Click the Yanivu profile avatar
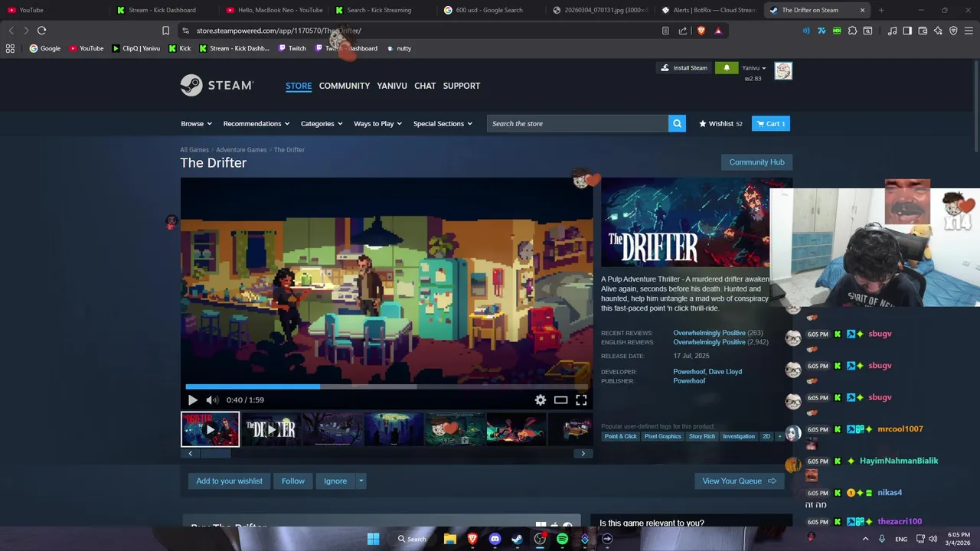The height and width of the screenshot is (551, 980). (783, 70)
